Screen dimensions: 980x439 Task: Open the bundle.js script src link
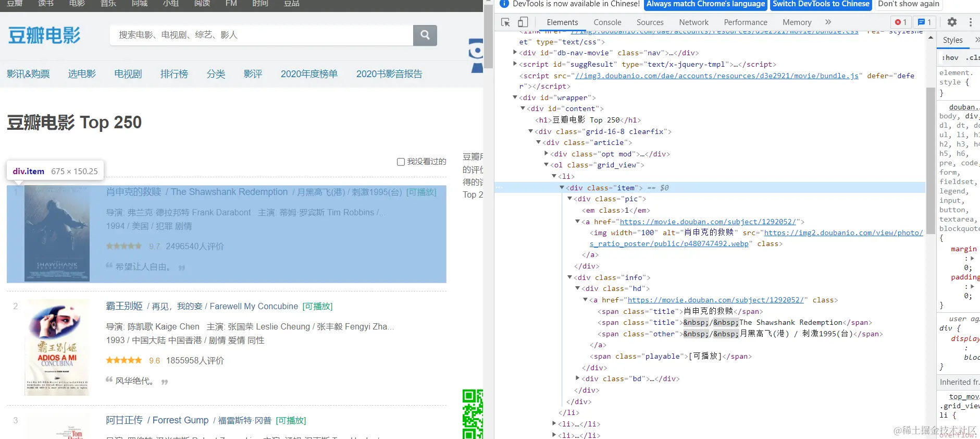(x=716, y=76)
